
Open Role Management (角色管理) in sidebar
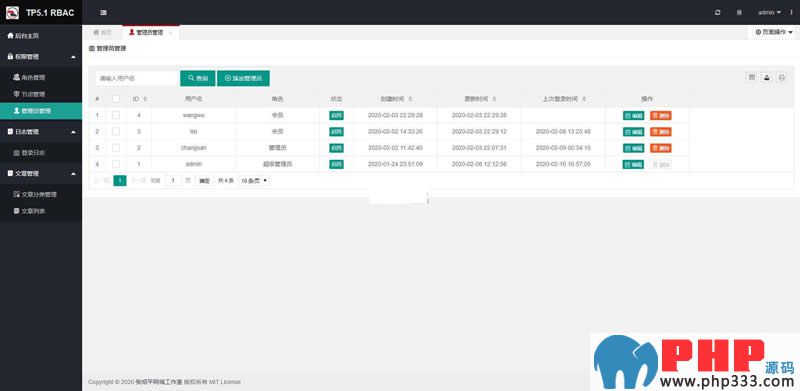(41, 78)
